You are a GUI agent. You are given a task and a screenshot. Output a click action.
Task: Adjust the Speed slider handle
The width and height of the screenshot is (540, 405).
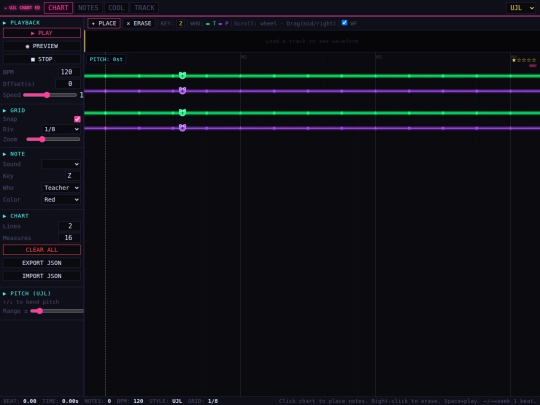tap(47, 95)
